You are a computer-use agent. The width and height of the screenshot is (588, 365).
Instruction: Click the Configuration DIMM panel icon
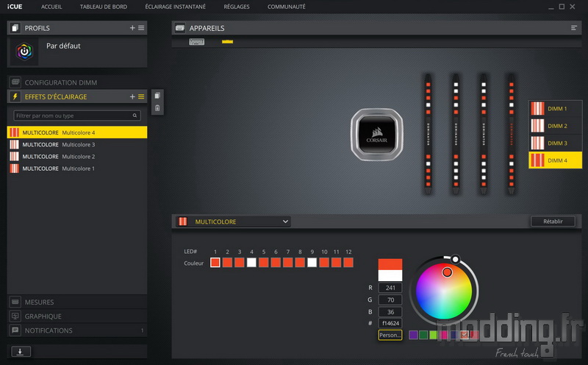pos(15,82)
